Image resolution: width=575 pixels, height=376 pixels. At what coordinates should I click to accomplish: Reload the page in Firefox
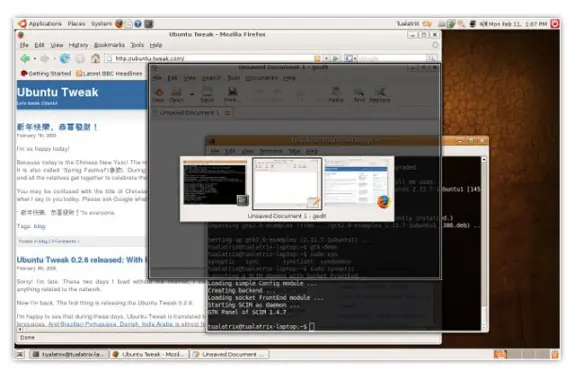coord(65,59)
